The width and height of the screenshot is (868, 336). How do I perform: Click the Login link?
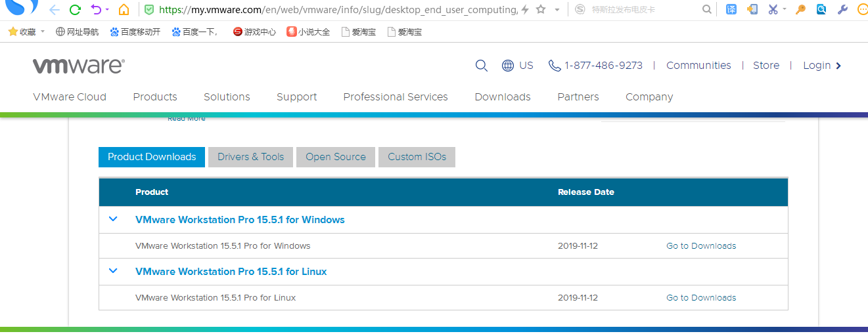[822, 66]
